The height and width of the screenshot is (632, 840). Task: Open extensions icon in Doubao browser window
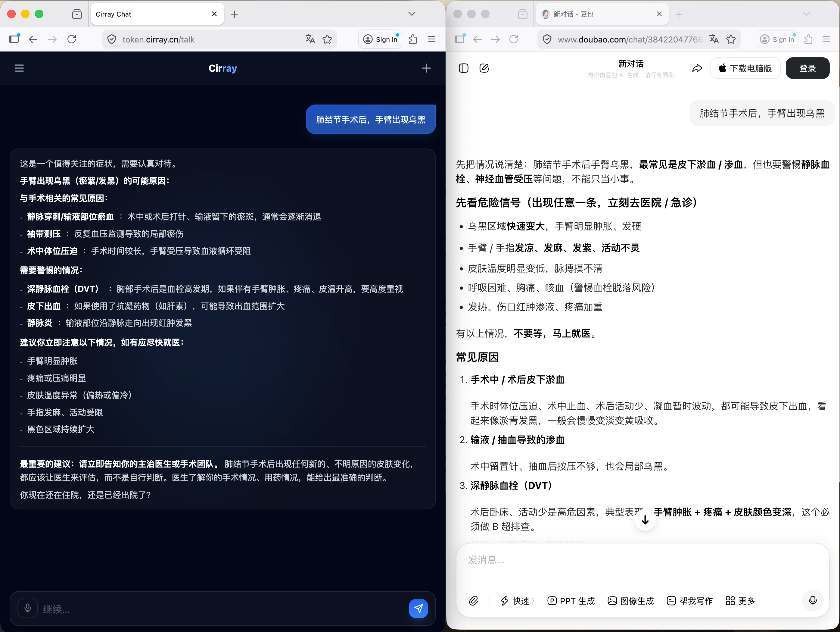tap(808, 39)
